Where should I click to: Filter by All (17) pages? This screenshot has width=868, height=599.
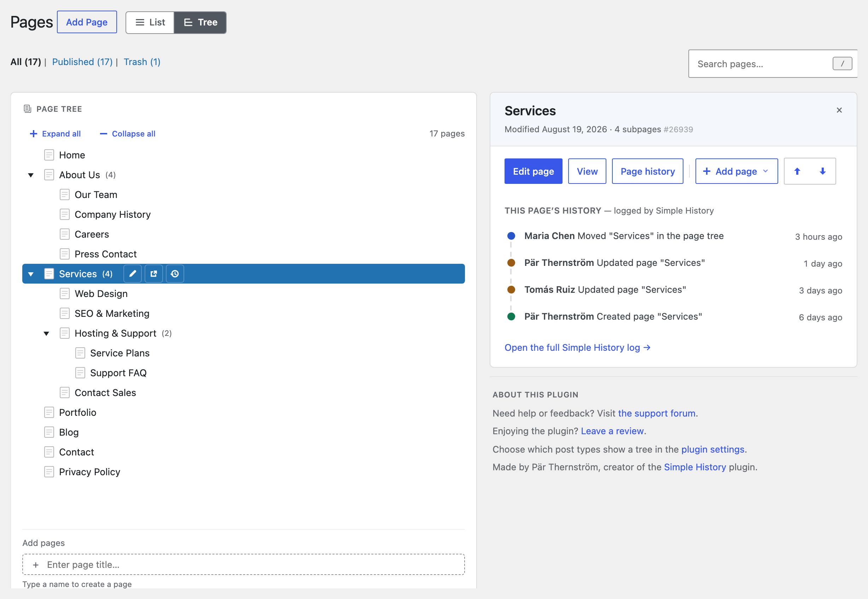25,62
